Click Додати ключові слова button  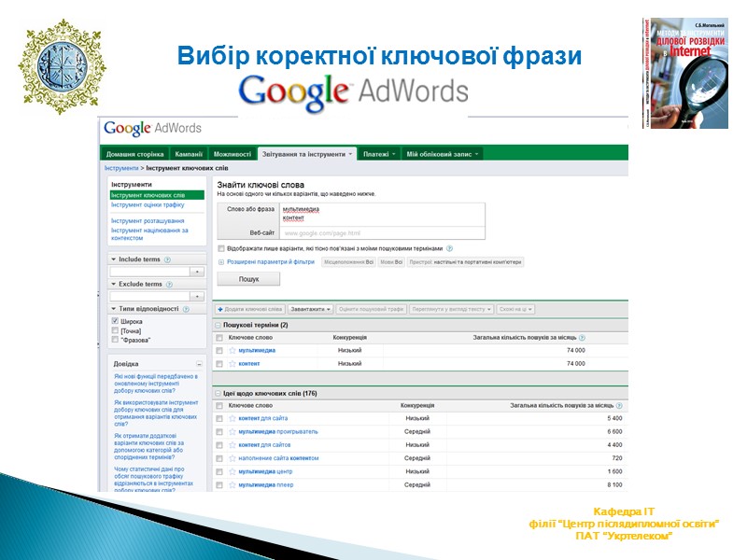point(250,310)
